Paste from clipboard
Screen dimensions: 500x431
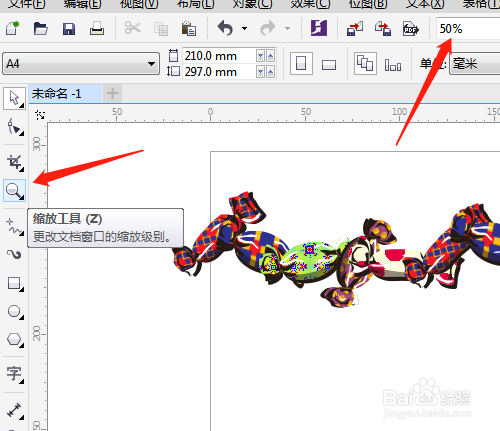[189, 28]
